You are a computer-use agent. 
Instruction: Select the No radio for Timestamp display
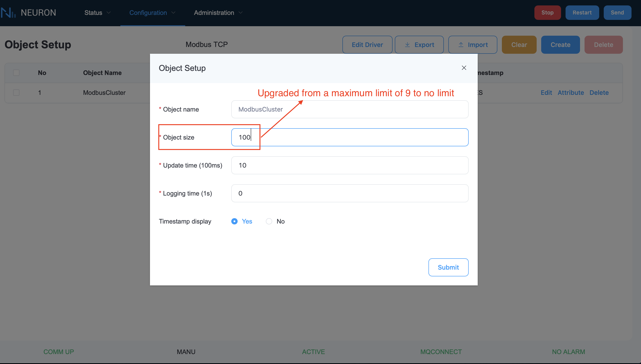269,221
